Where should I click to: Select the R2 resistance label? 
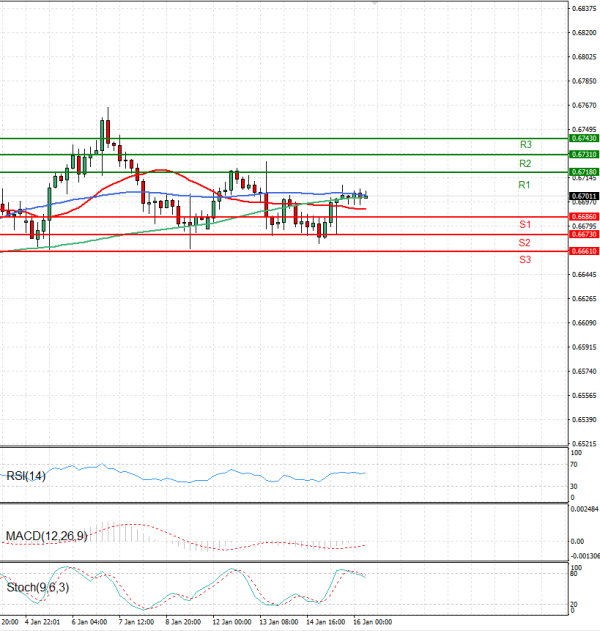point(524,163)
